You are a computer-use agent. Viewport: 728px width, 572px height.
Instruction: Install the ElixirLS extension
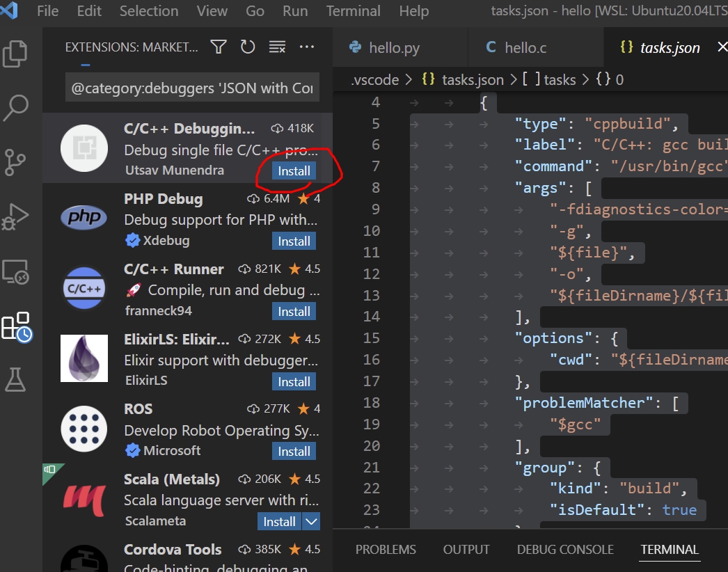tap(294, 381)
